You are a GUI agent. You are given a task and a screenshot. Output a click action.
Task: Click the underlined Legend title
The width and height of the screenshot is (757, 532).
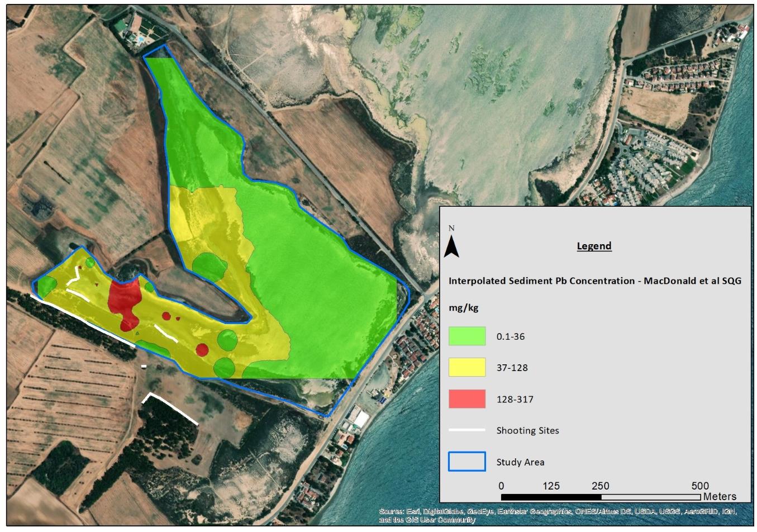[x=594, y=246]
